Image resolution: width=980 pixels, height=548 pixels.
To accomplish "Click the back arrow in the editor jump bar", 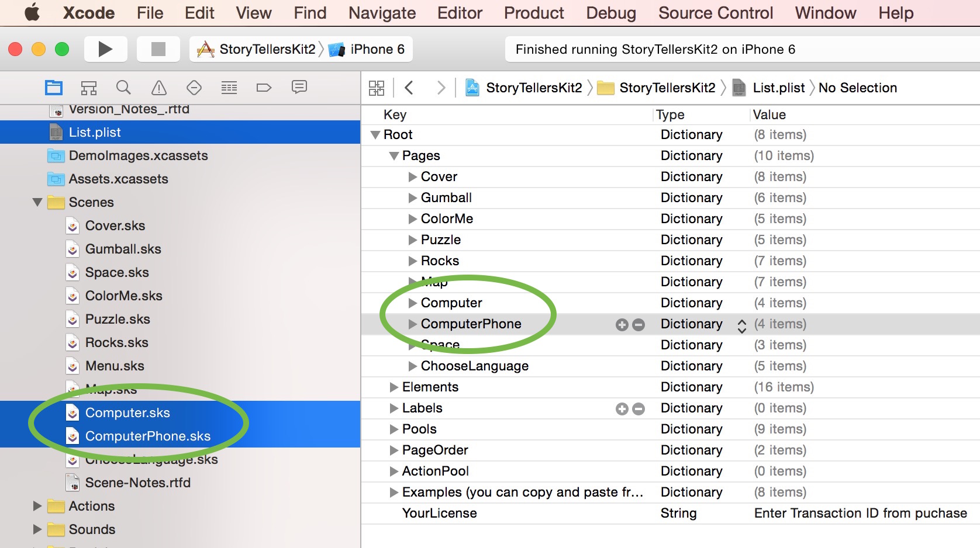I will point(409,87).
